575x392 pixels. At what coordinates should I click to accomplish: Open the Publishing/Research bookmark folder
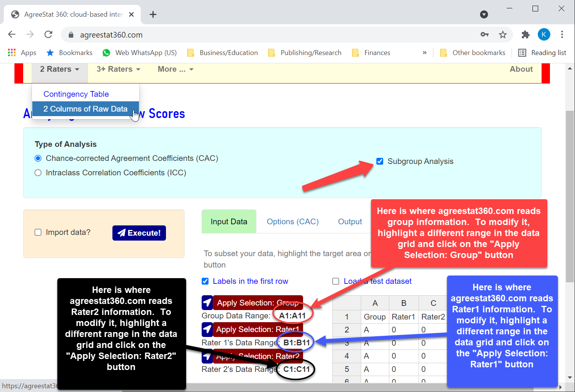click(305, 53)
